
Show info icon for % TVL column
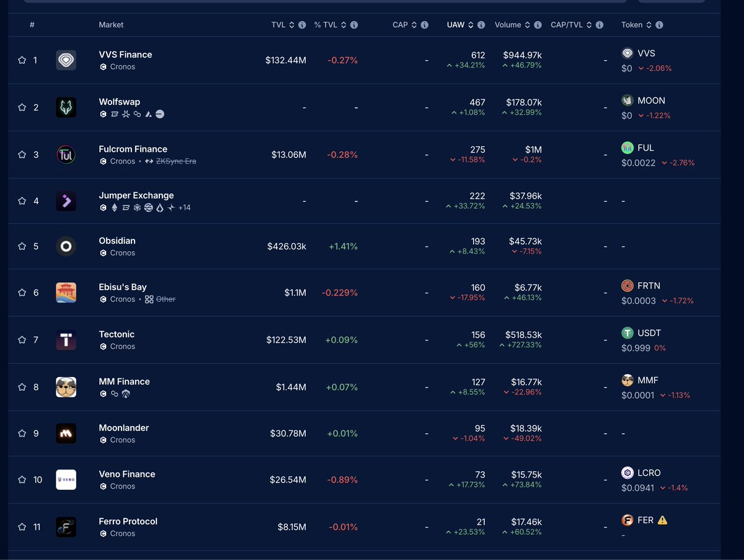pyautogui.click(x=354, y=25)
